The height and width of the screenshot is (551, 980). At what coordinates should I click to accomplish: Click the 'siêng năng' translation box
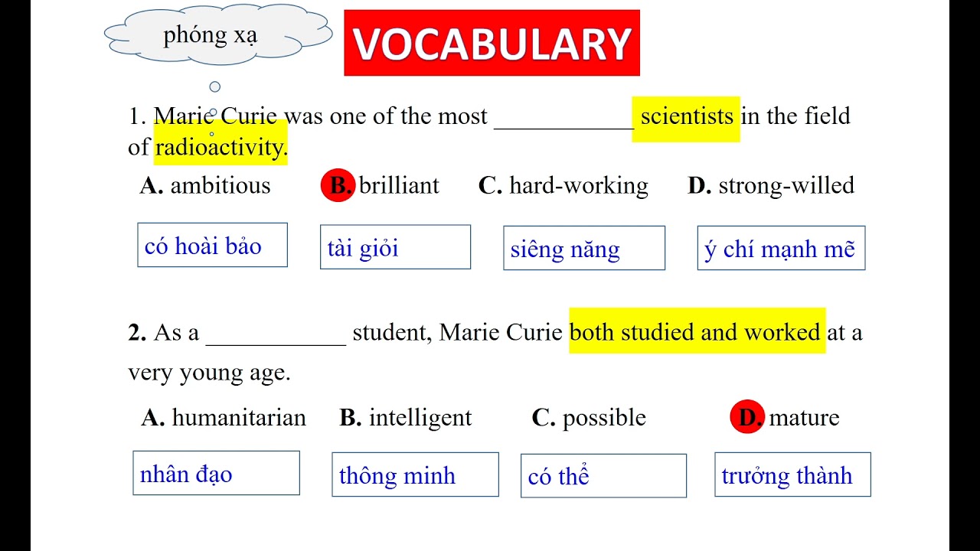point(584,248)
